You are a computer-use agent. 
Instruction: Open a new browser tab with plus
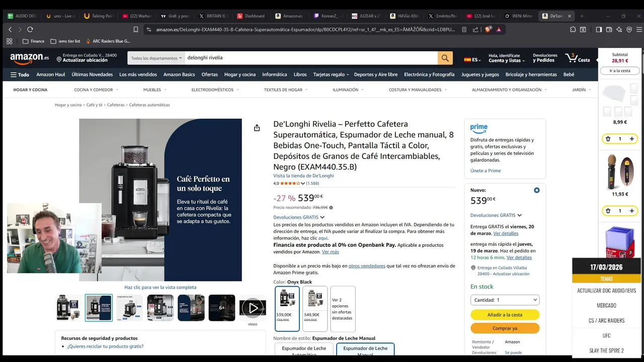pos(582,16)
